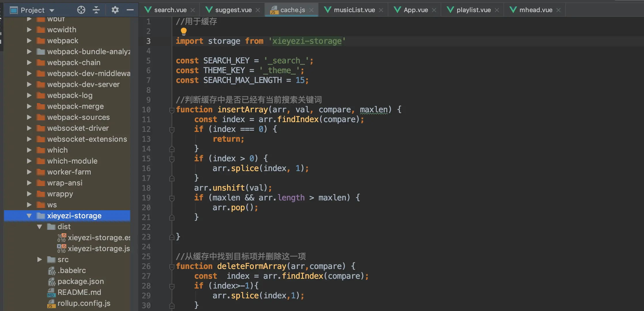
Task: Close the cache.js tab
Action: [311, 10]
